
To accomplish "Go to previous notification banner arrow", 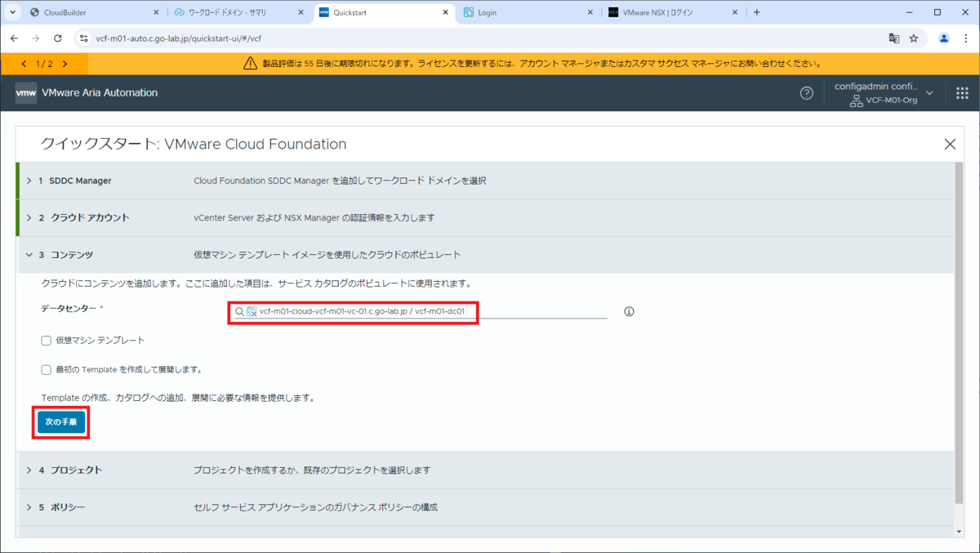I will click(x=24, y=64).
